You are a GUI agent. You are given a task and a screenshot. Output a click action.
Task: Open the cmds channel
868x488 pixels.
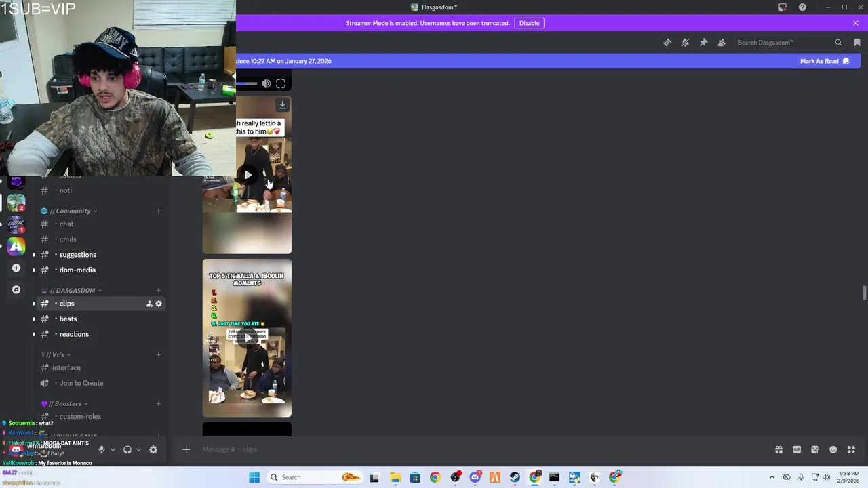pos(102,239)
